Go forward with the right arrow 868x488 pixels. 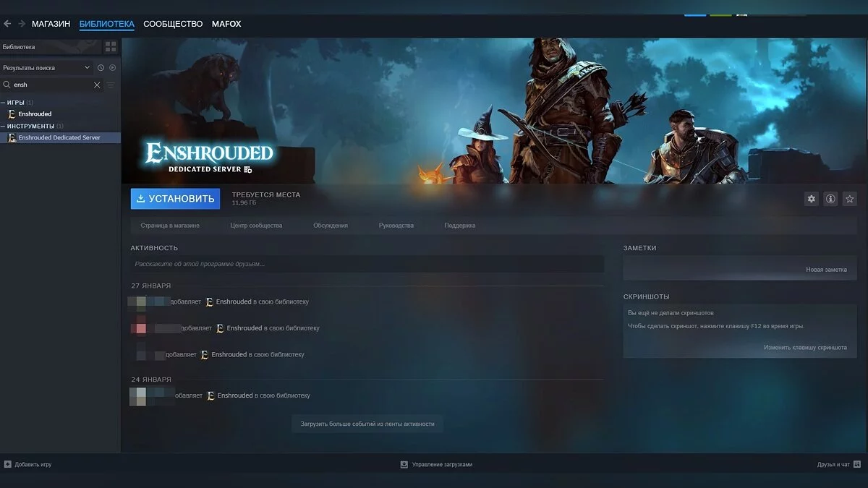tap(22, 24)
